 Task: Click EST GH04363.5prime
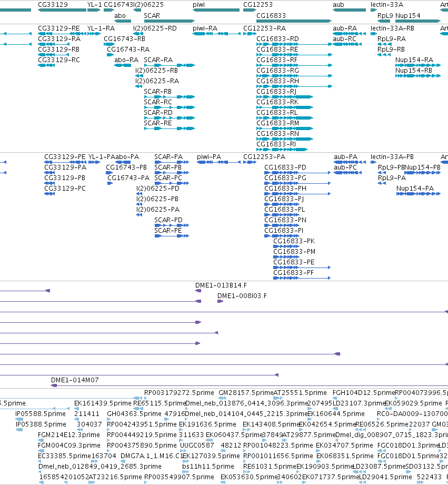(134, 413)
